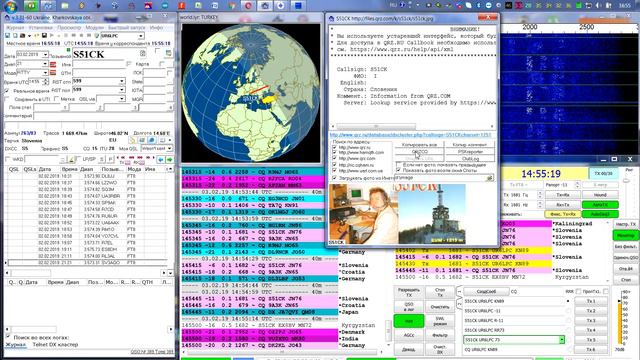The height and width of the screenshot is (360, 640).
Task: Click the browse icon at the end of the image path field
Action: [490, 178]
